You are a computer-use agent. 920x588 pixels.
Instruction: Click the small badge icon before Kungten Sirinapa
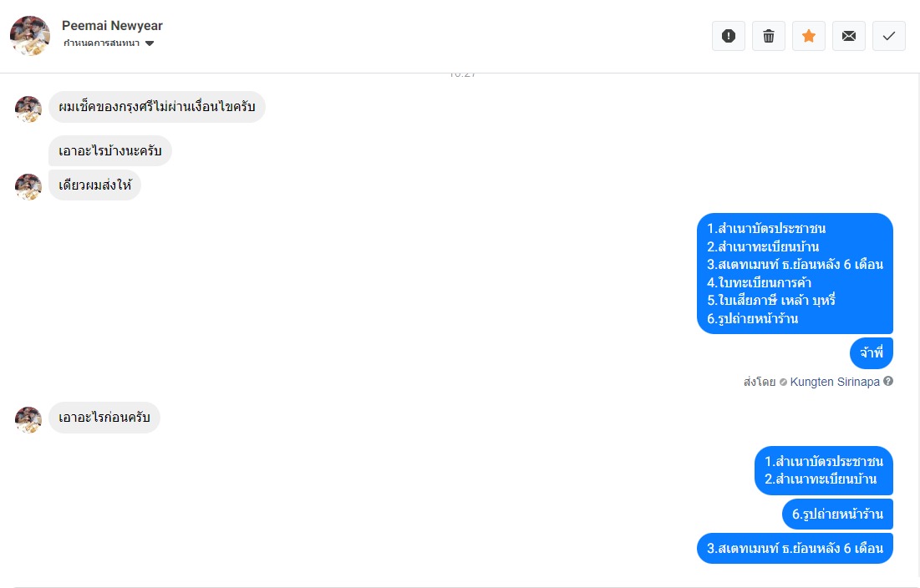(x=783, y=383)
